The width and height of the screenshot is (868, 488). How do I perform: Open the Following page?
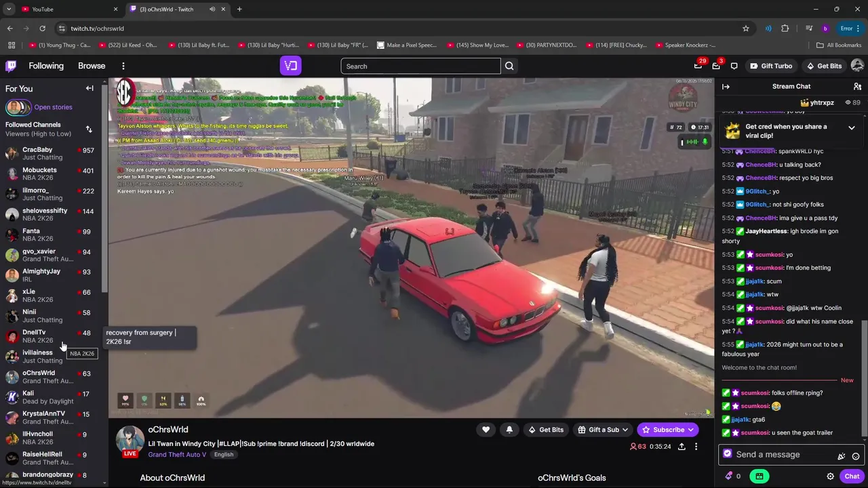[46, 66]
